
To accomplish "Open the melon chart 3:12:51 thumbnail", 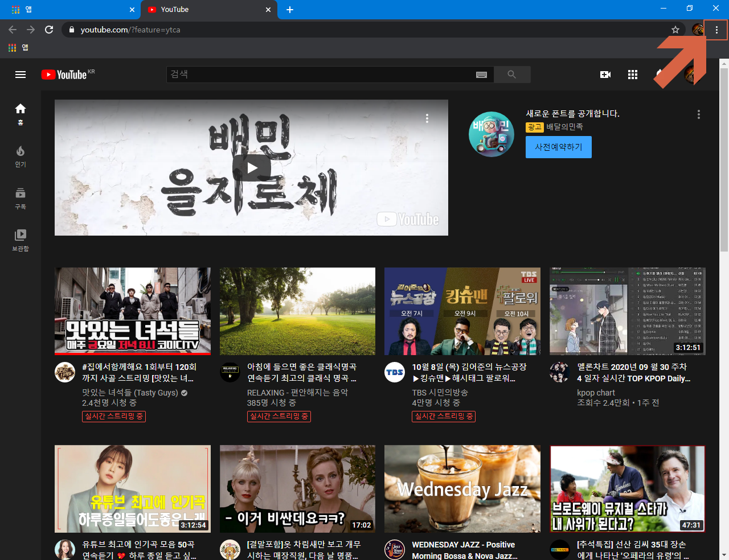I will (628, 311).
